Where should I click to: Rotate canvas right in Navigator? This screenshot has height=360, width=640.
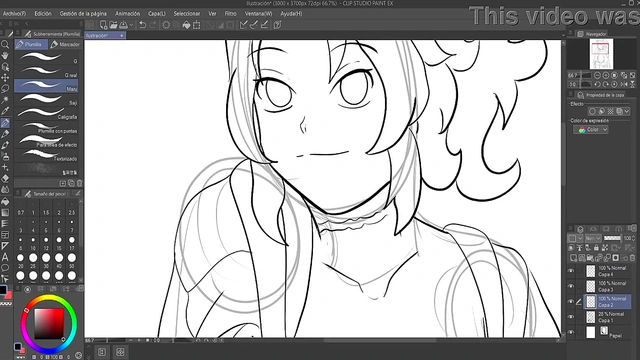click(x=606, y=84)
